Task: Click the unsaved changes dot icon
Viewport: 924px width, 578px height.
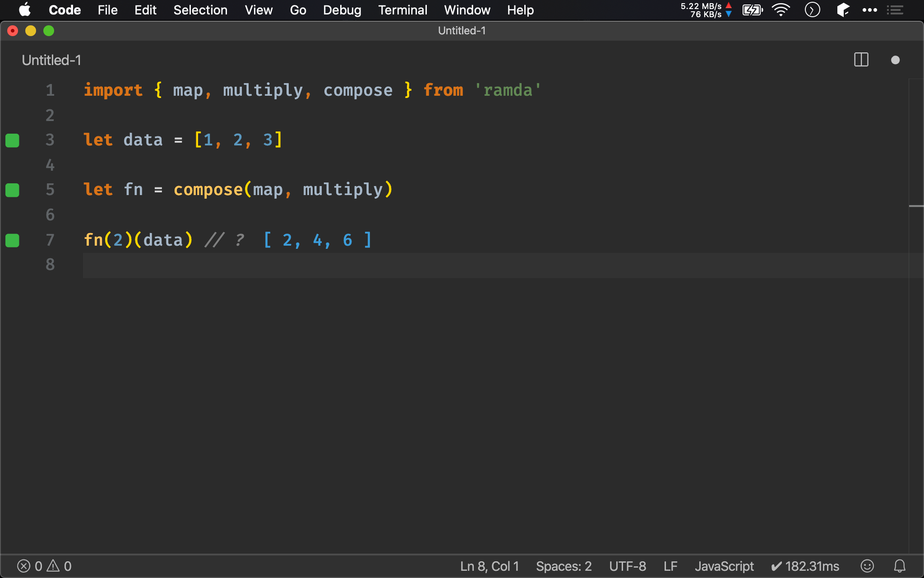Action: 896,60
